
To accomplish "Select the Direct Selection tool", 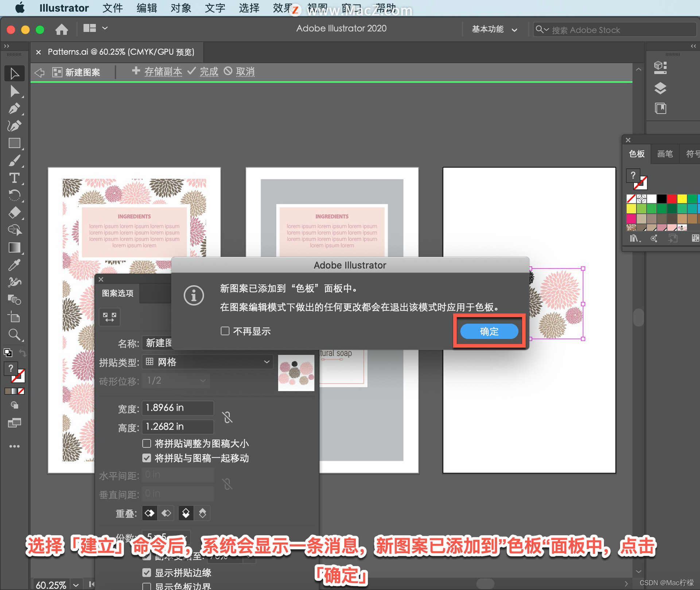I will point(15,91).
